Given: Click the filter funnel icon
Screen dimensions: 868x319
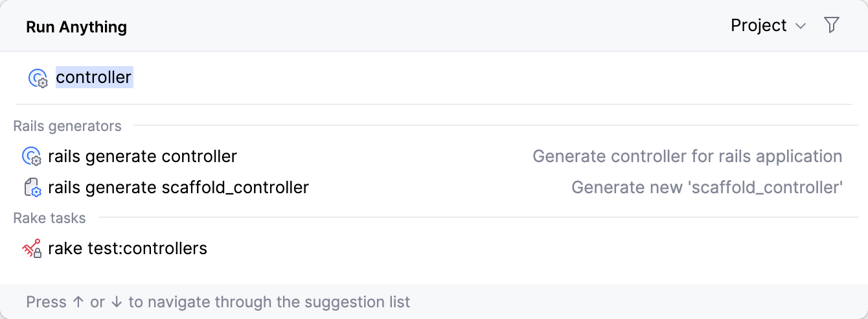Looking at the screenshot, I should (x=832, y=25).
